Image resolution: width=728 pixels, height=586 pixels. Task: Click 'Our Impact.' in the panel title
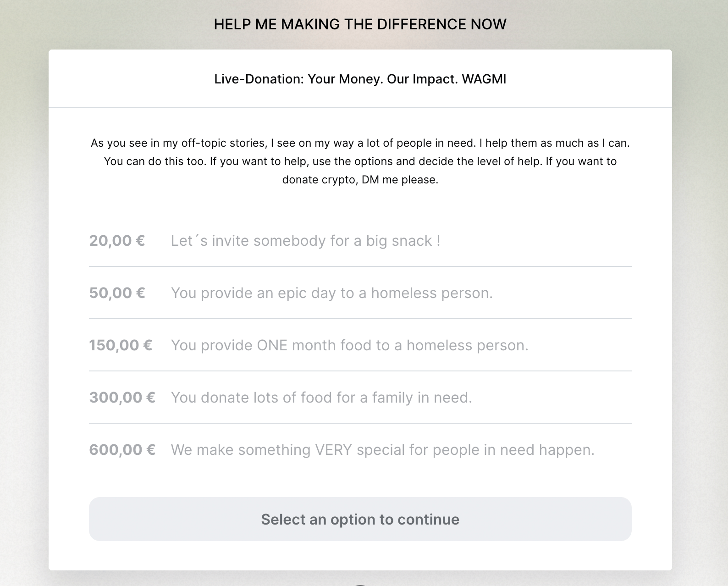tap(423, 79)
